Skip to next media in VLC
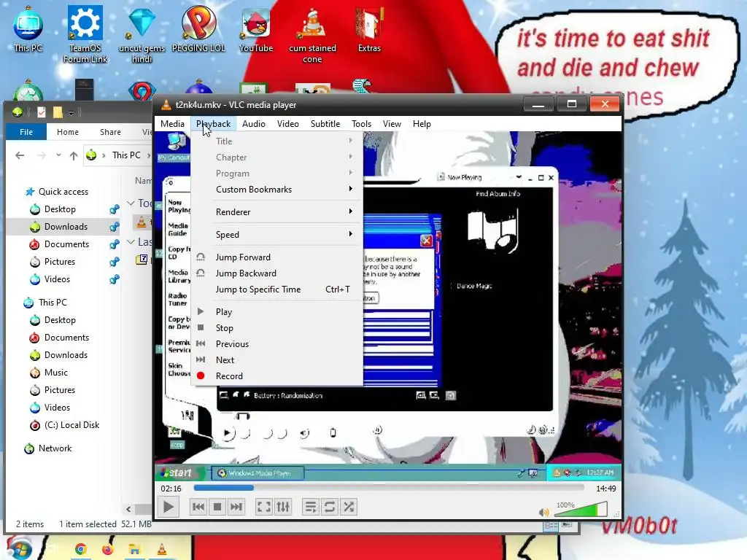 point(236,507)
